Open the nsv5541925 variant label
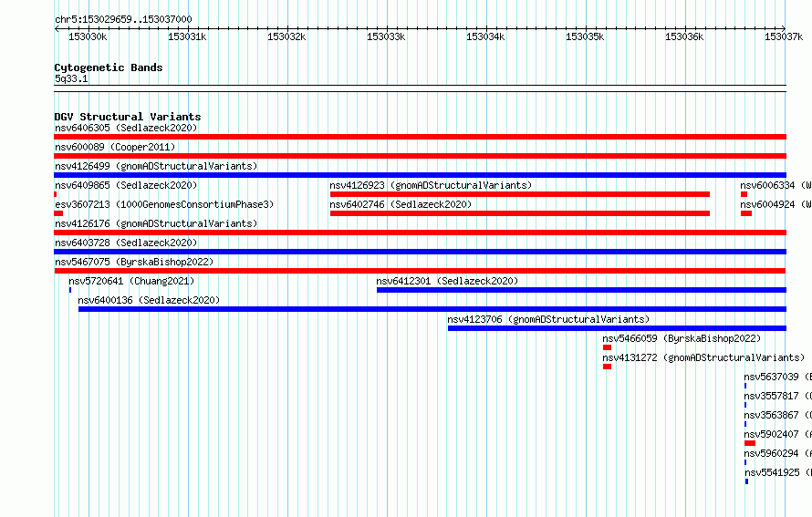This screenshot has height=517, width=812. (x=778, y=472)
